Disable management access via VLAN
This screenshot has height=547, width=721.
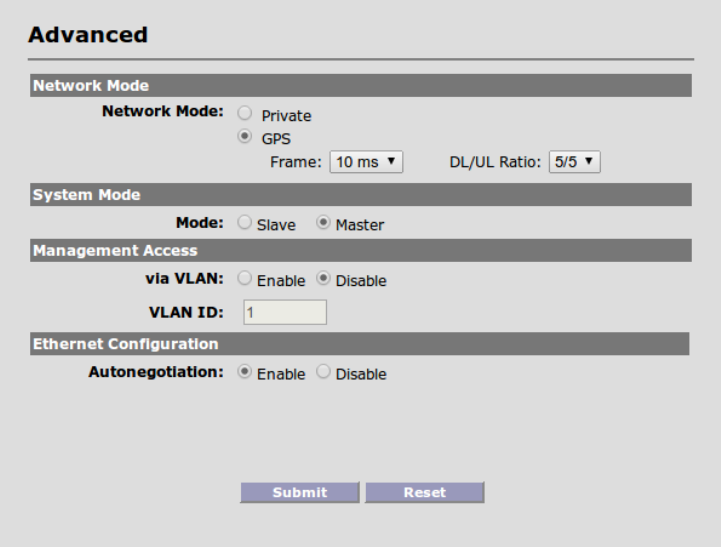(x=324, y=281)
